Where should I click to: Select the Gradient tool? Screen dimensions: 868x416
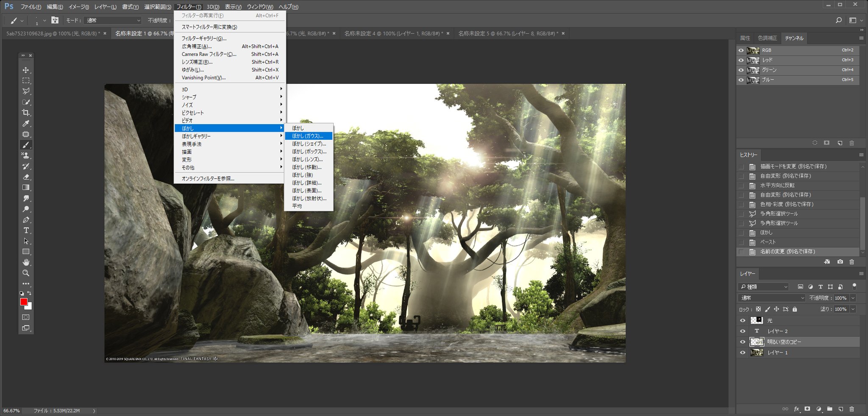point(26,188)
